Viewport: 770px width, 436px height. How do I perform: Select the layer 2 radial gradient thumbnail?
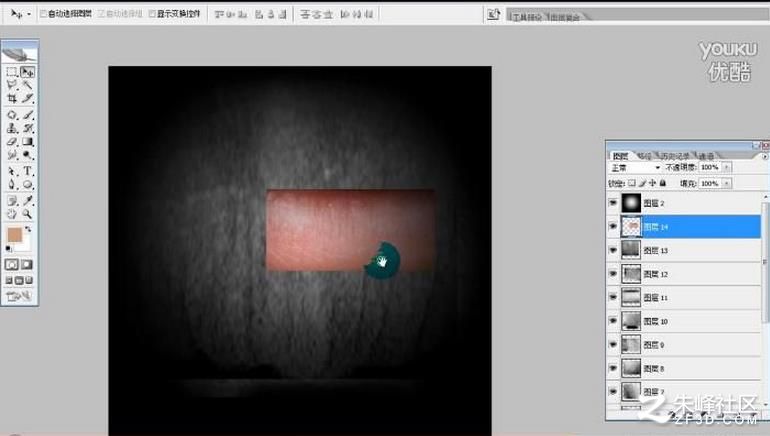[631, 203]
